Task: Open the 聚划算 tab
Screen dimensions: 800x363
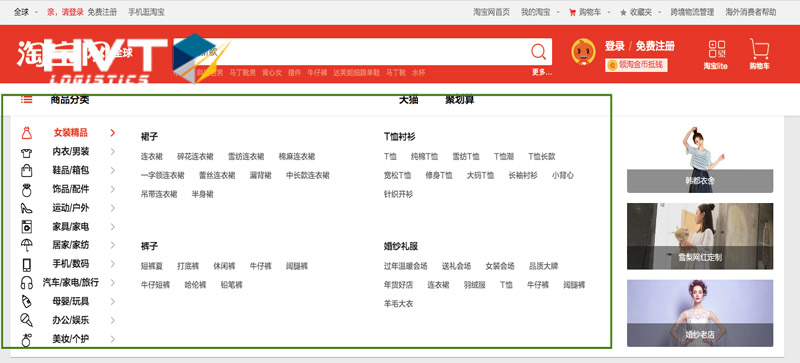Action: coord(460,100)
